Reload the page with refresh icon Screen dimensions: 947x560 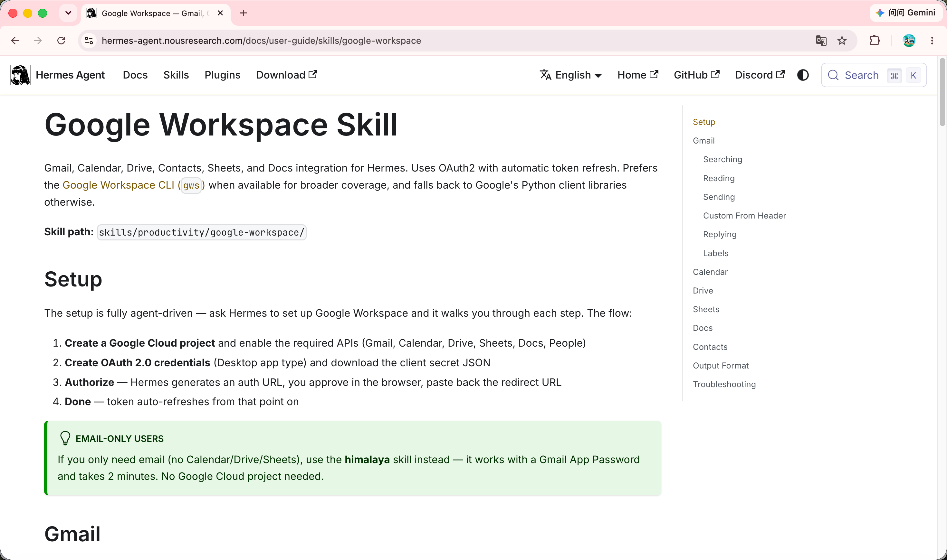click(x=61, y=40)
